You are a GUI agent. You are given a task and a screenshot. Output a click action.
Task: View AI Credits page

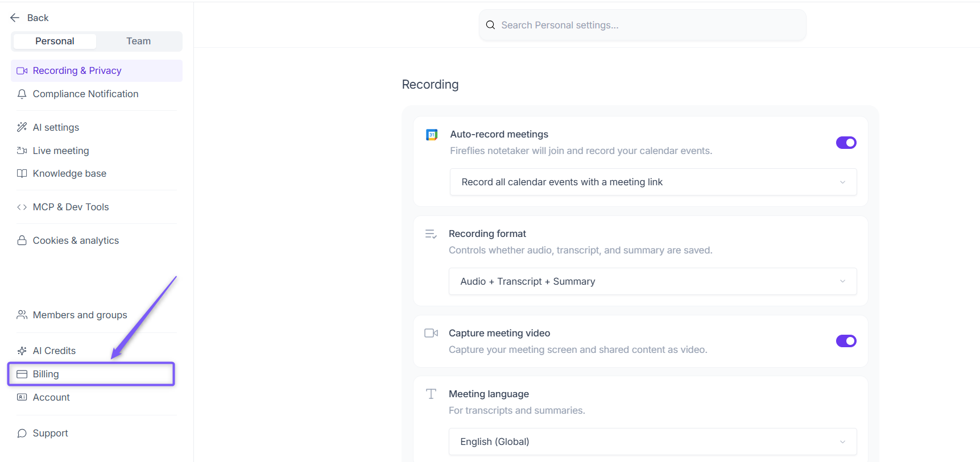(97, 351)
